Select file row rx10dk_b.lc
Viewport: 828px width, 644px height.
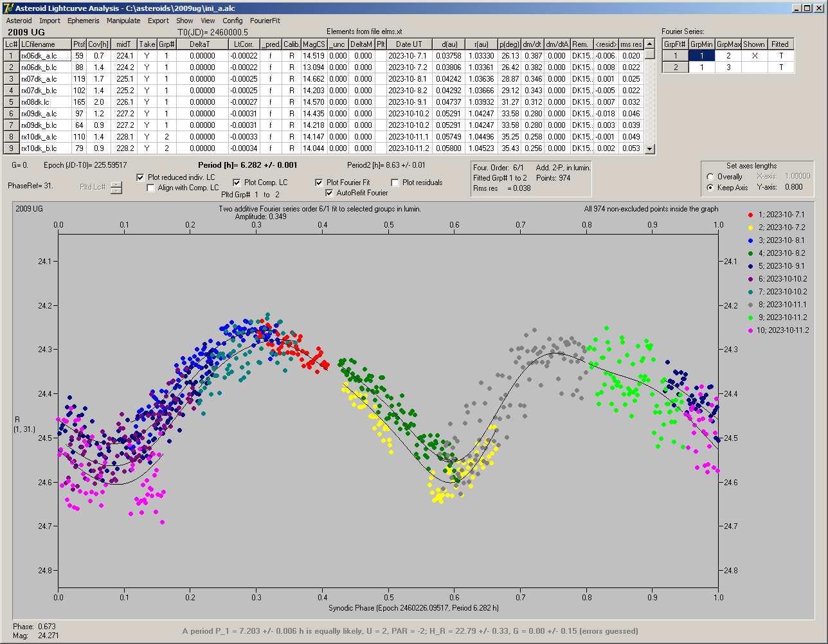[x=45, y=148]
